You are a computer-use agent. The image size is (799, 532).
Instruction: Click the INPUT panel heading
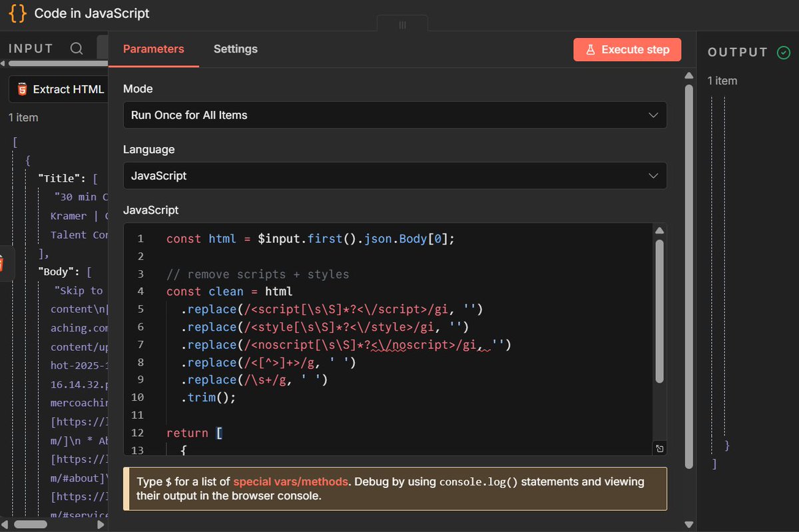(31, 49)
